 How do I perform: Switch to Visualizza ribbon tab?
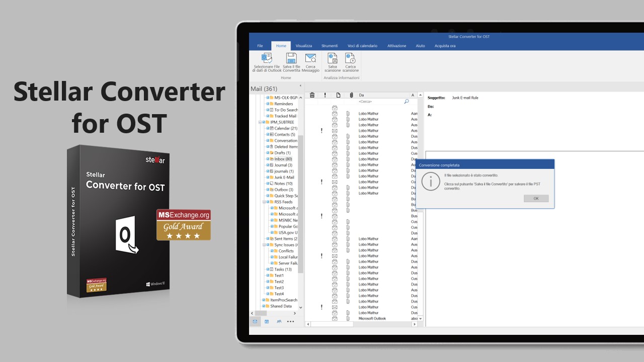[x=304, y=46]
